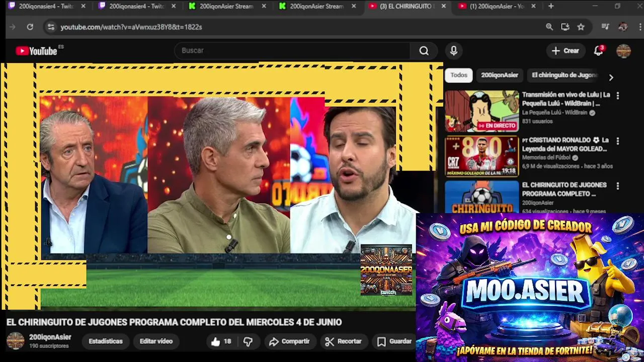Open Estadísticas for this video
This screenshot has width=644, height=362.
click(x=106, y=341)
